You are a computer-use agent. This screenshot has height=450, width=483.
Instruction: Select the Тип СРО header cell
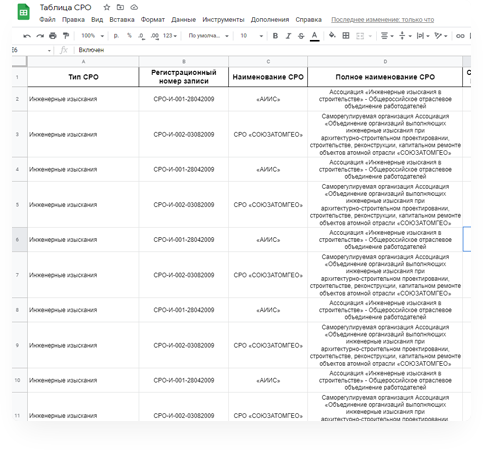tap(83, 77)
